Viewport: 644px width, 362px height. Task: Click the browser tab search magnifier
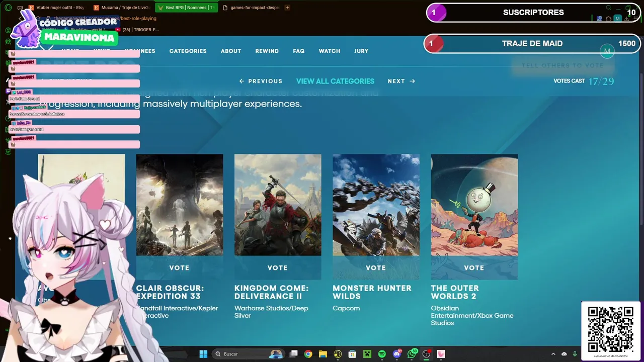point(608,8)
